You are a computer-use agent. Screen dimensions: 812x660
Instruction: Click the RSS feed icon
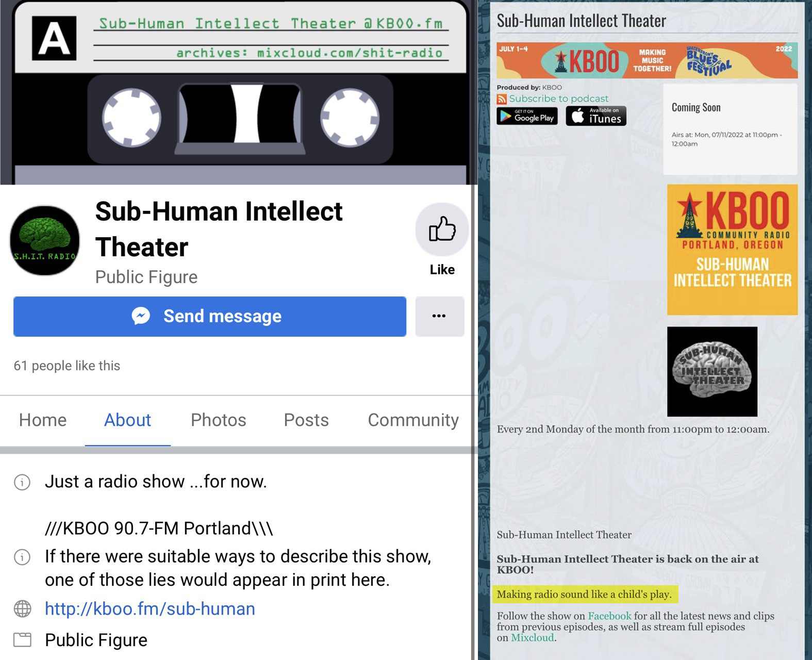(x=502, y=99)
